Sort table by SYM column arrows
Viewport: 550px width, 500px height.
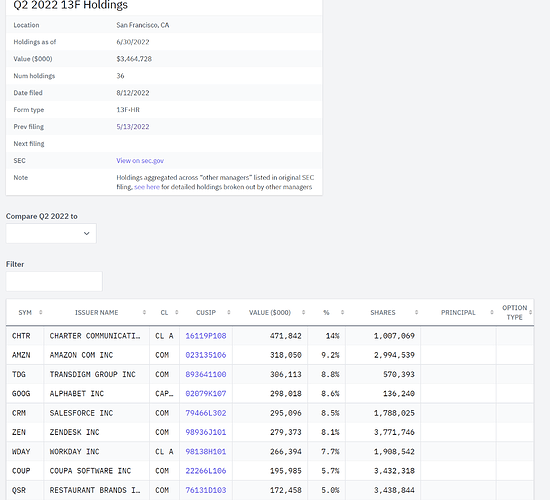click(x=41, y=313)
